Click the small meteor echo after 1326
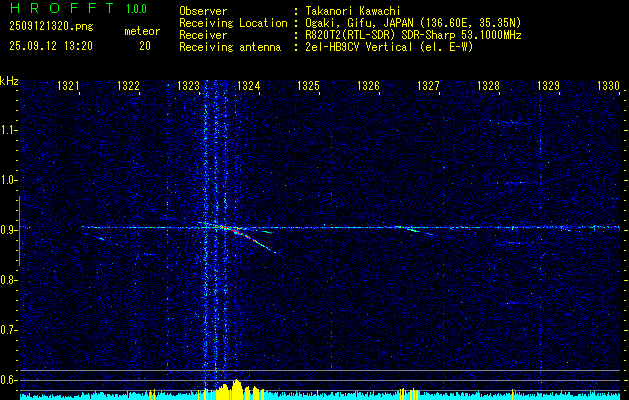The width and height of the screenshot is (629, 400). (x=413, y=230)
